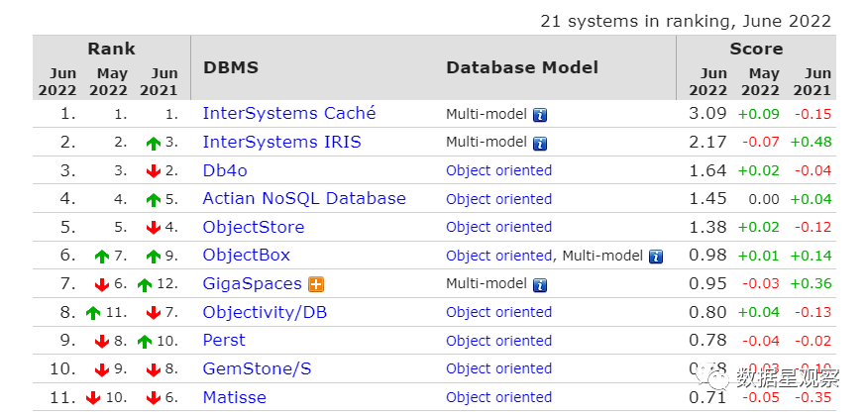Click Object oriented link in Perst row

(498, 341)
